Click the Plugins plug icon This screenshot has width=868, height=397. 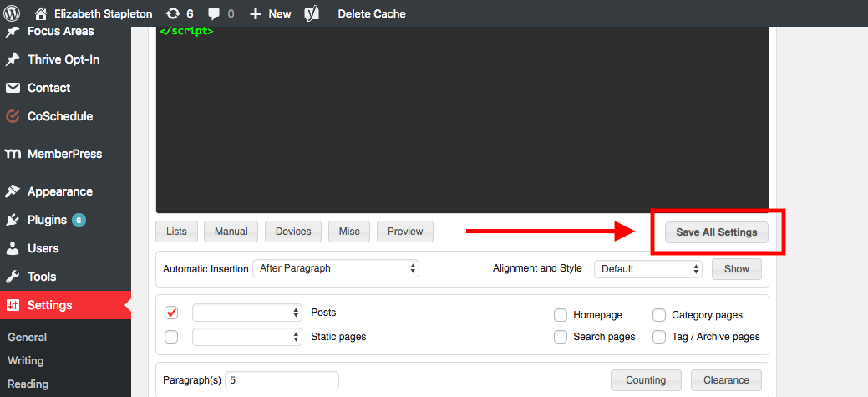point(13,220)
